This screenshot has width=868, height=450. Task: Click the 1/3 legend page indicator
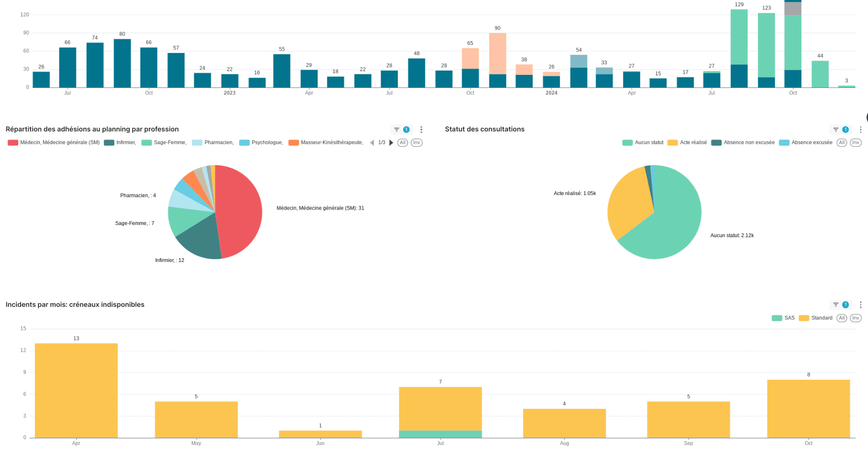point(382,143)
